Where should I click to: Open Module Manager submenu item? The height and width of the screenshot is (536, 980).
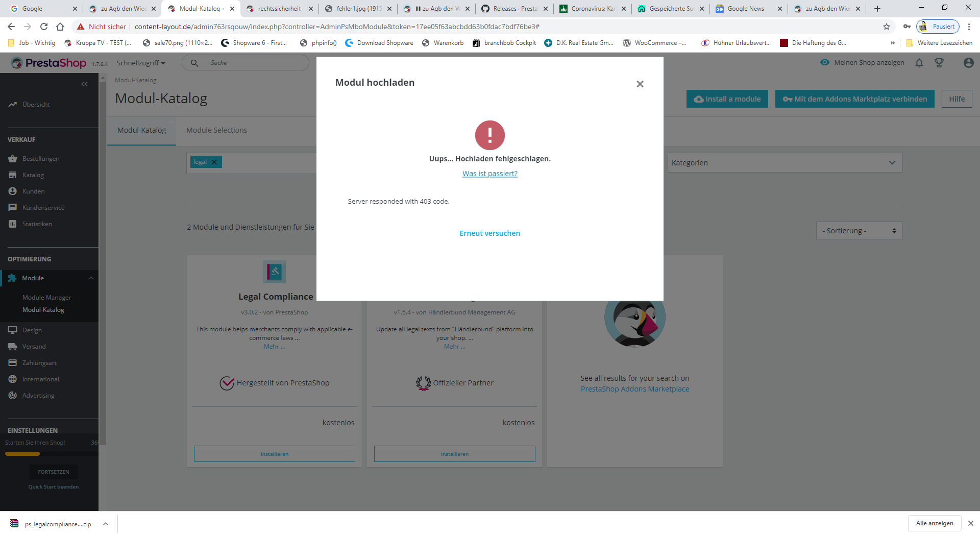46,298
